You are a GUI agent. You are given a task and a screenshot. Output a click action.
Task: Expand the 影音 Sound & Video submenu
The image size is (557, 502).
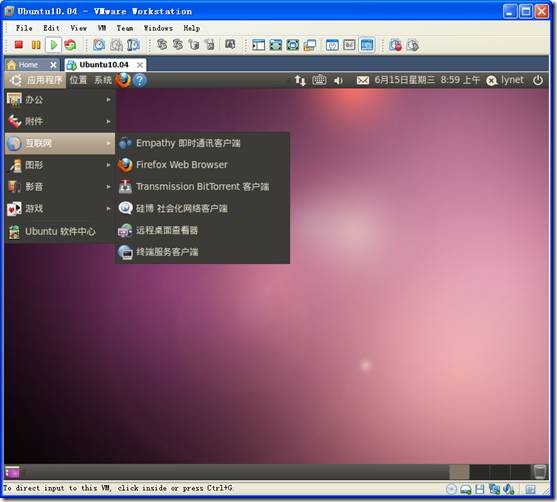pos(60,187)
